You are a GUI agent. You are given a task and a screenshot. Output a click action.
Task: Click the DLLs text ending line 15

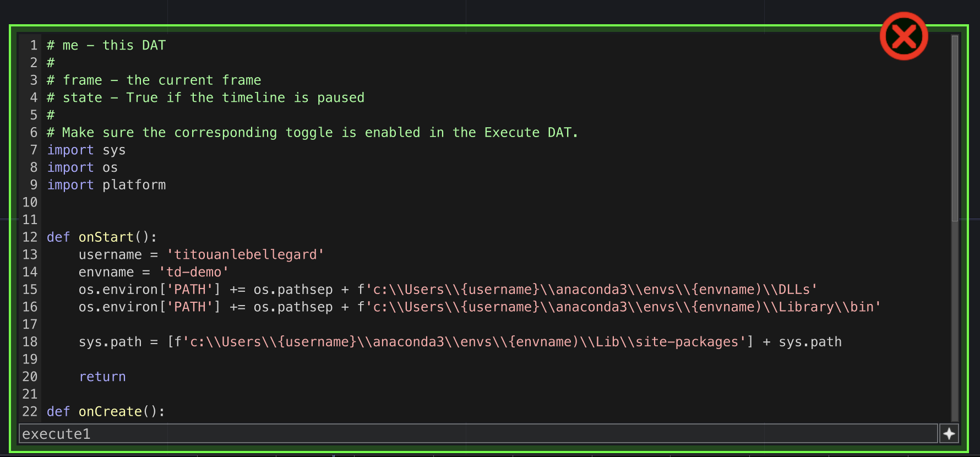point(794,290)
